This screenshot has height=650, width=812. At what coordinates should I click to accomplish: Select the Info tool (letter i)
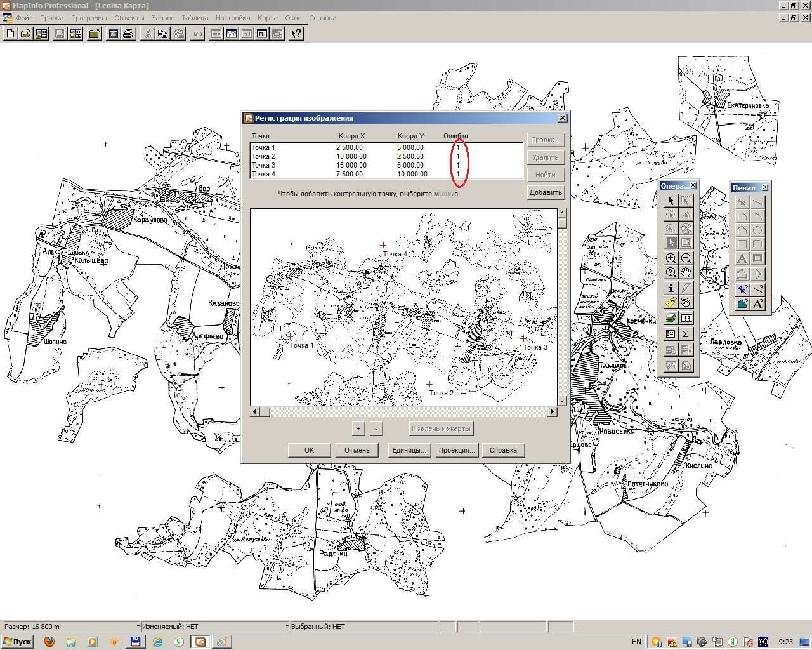tap(671, 288)
